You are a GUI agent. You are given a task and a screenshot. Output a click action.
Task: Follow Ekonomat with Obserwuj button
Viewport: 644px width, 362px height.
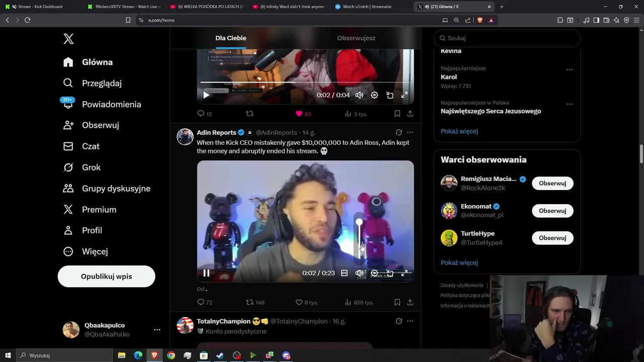tap(552, 211)
